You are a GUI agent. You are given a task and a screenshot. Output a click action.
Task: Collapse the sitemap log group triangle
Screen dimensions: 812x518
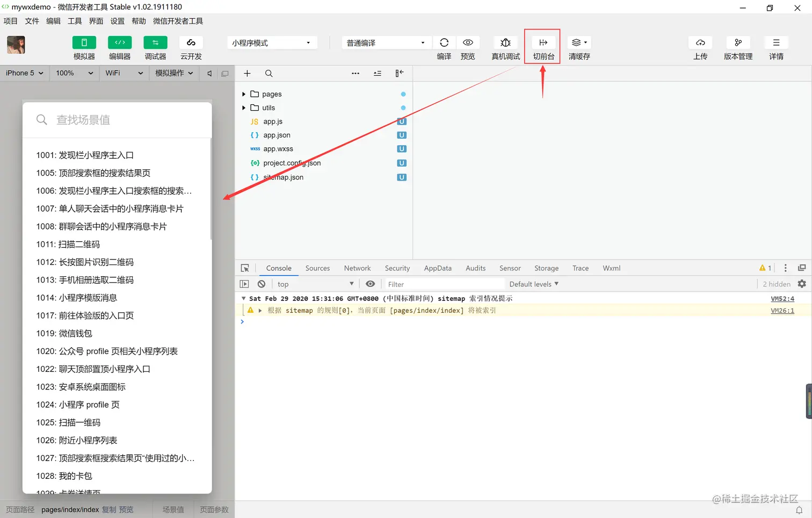tap(243, 299)
